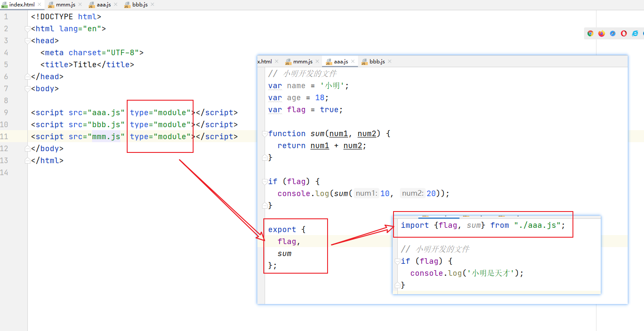Image resolution: width=644 pixels, height=331 pixels.
Task: Close the bbb.js tab in top bar
Action: tap(152, 5)
